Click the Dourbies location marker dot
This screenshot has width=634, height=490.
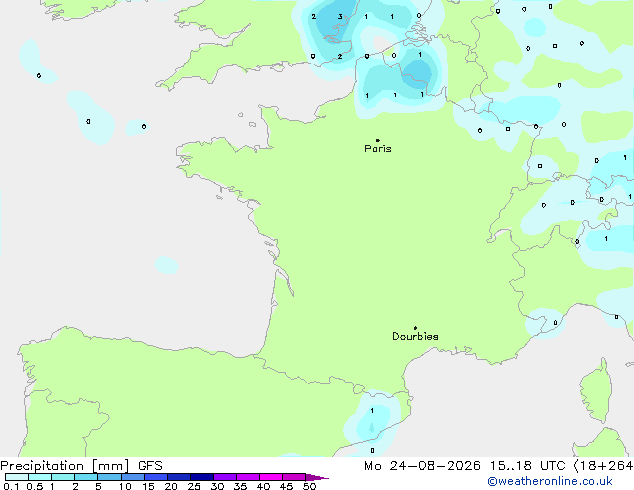coord(415,328)
